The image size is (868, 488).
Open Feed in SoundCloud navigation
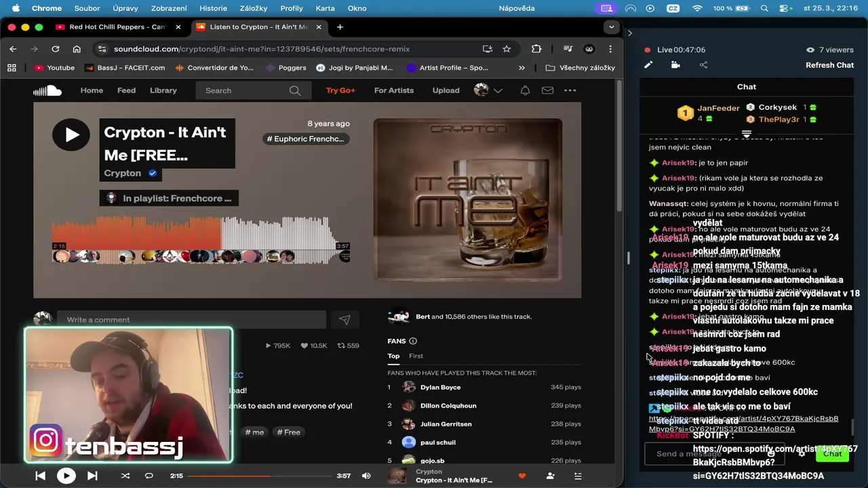tap(126, 90)
